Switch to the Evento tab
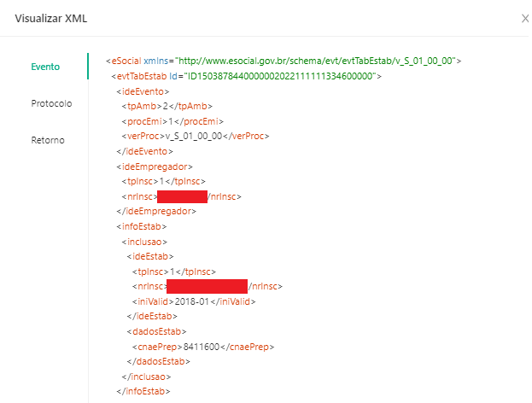 click(45, 67)
